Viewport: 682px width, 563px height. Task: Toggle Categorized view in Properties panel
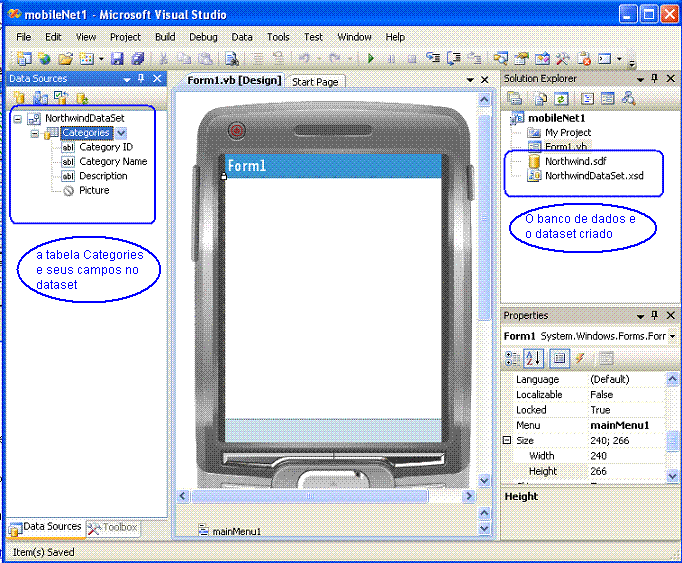click(512, 359)
